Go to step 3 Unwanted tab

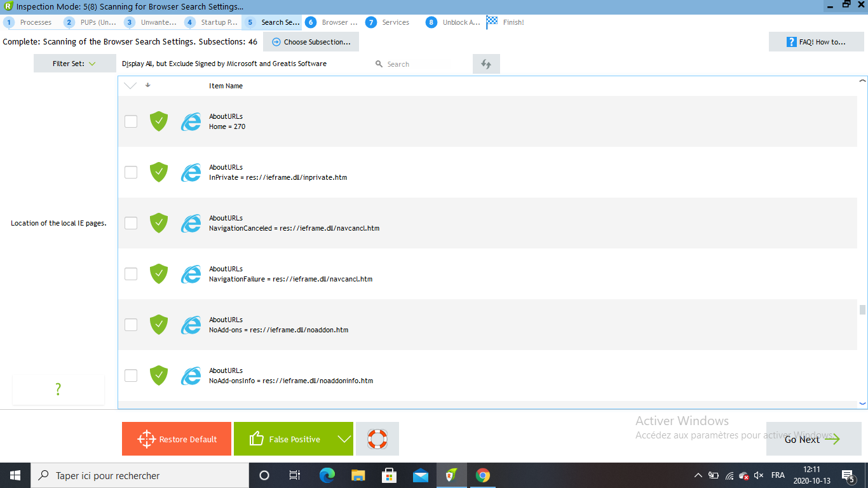(151, 22)
